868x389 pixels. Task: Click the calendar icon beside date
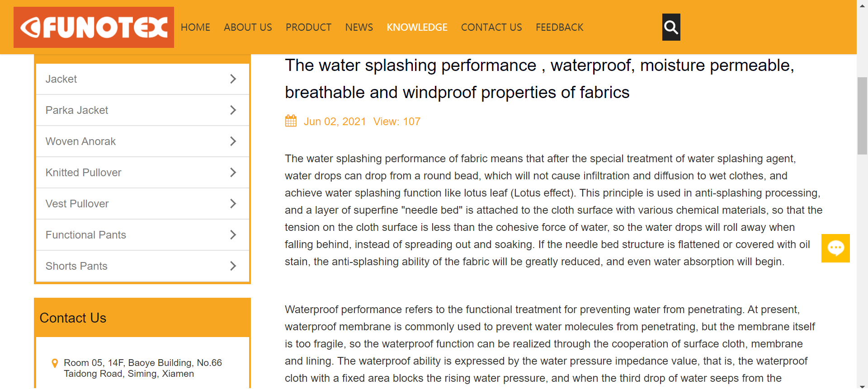point(291,121)
